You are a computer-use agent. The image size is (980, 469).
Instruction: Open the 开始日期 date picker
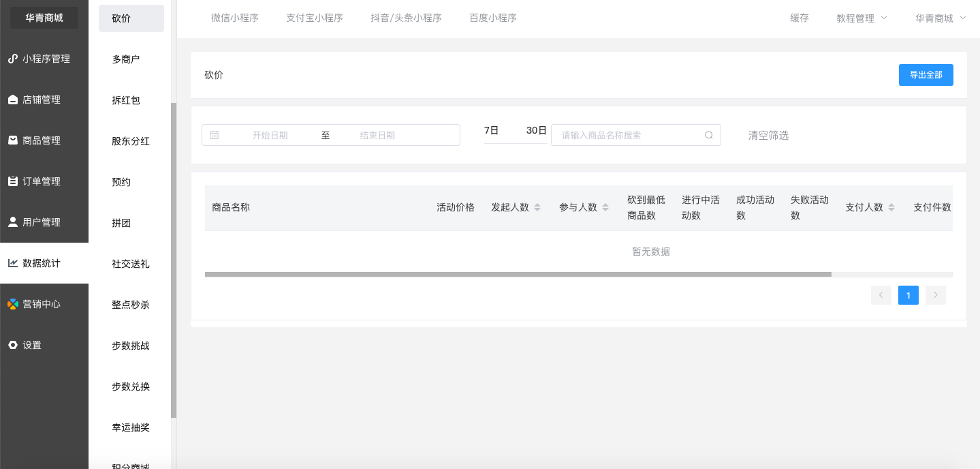(270, 135)
